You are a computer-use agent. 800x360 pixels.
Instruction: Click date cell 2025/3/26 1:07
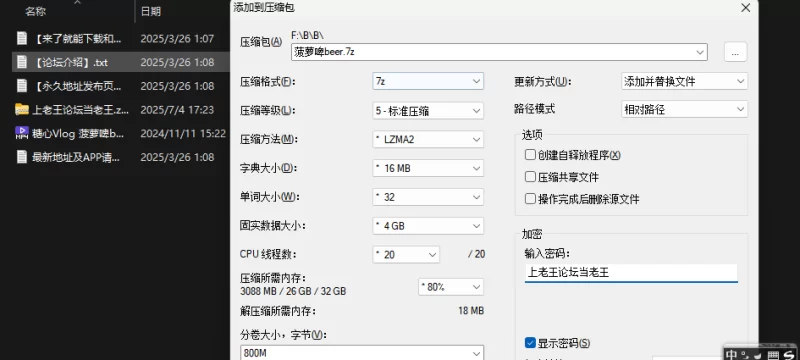tap(177, 38)
